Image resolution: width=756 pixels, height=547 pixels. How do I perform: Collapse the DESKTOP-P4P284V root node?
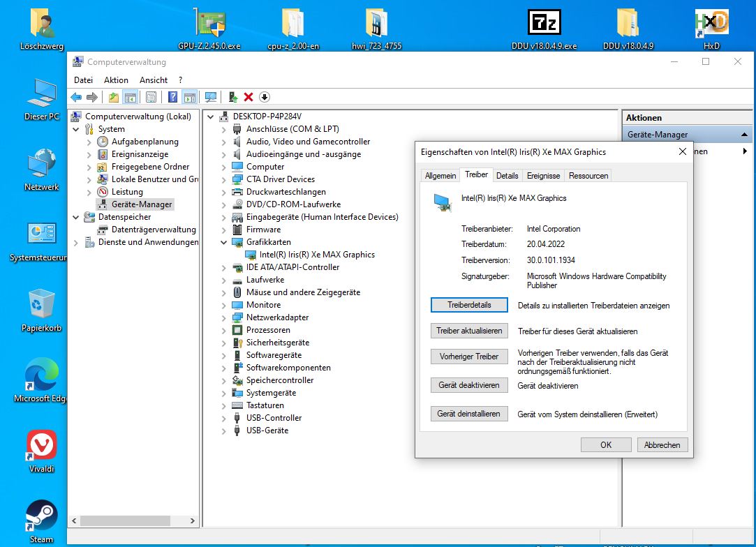click(211, 117)
